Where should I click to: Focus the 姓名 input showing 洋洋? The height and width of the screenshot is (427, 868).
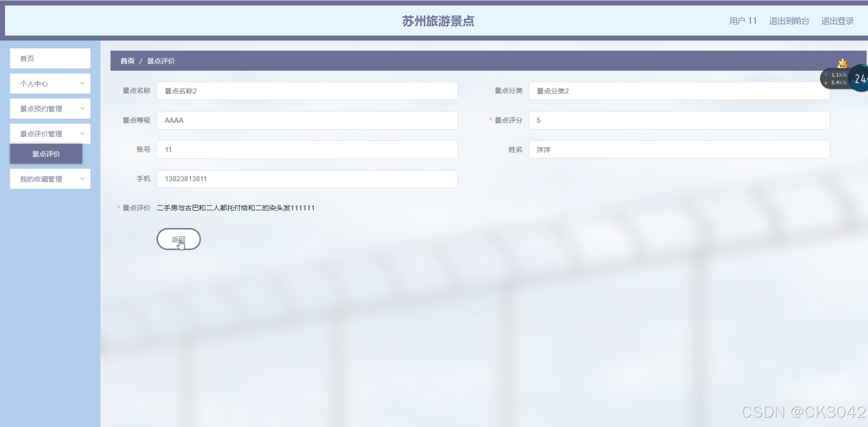click(x=679, y=150)
